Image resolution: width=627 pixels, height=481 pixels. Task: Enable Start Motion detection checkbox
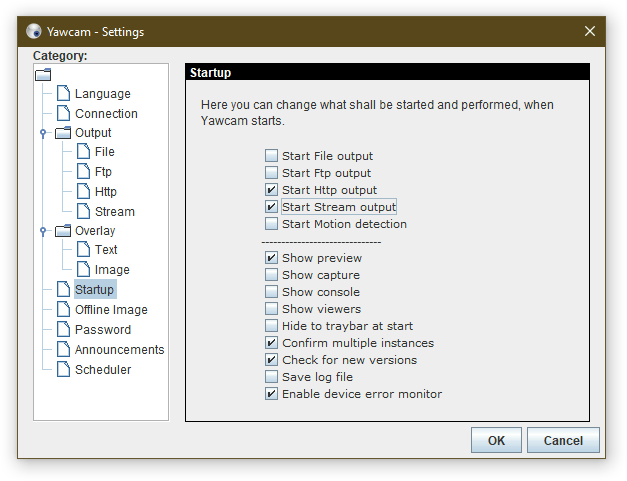pos(271,224)
